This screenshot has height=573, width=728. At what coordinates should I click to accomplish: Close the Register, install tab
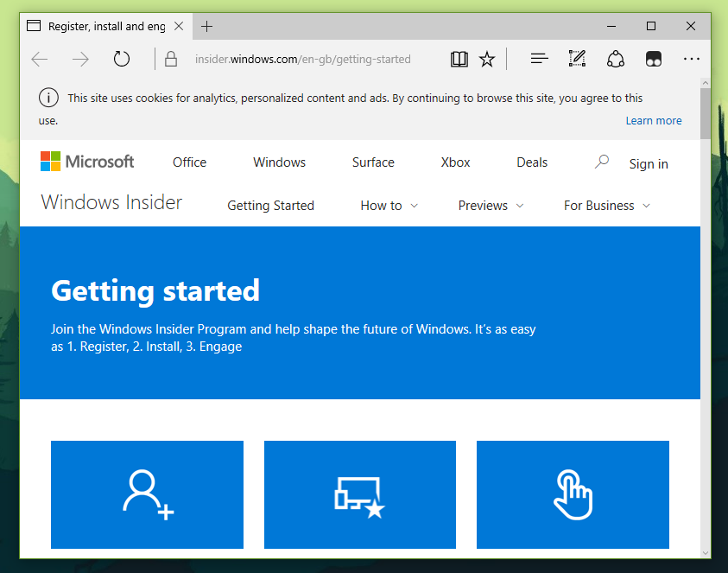pyautogui.click(x=179, y=27)
